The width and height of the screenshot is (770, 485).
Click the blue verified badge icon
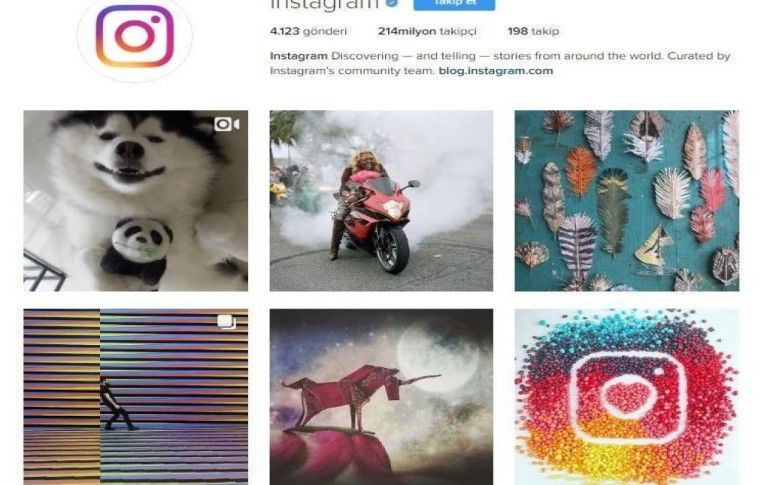tap(393, 3)
